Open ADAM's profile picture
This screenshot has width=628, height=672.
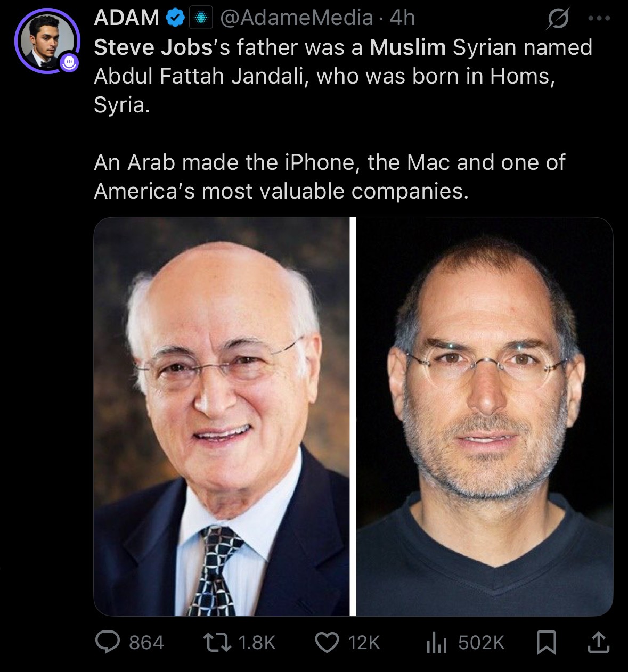(47, 40)
